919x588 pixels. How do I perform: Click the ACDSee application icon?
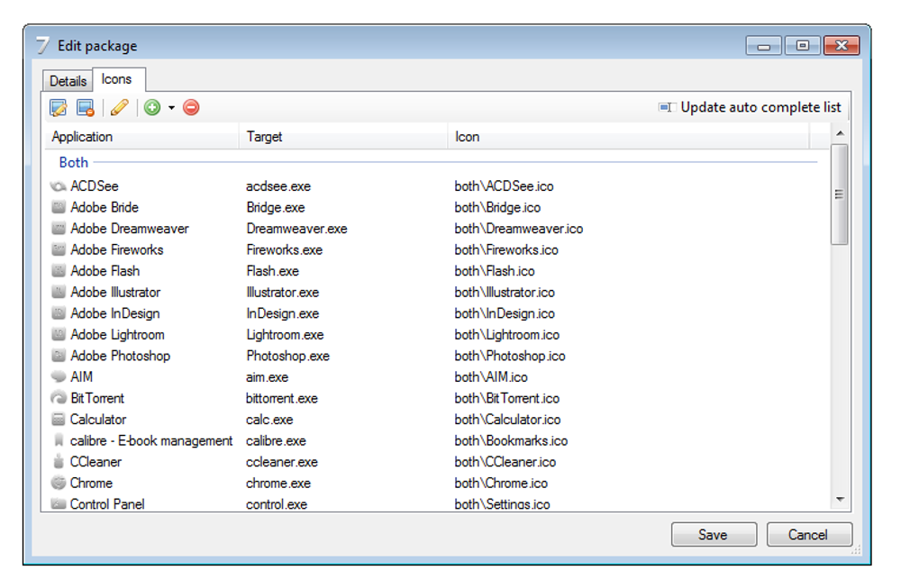click(x=59, y=186)
